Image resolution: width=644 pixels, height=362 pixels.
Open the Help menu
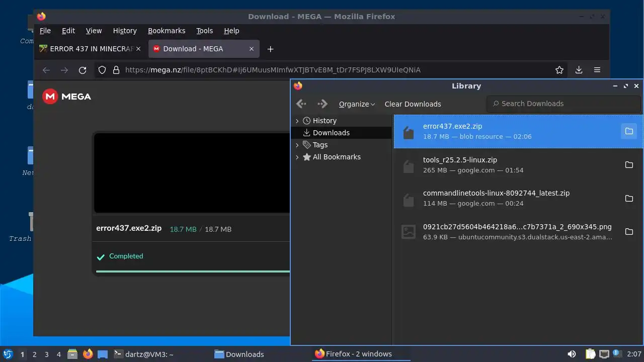click(x=231, y=31)
